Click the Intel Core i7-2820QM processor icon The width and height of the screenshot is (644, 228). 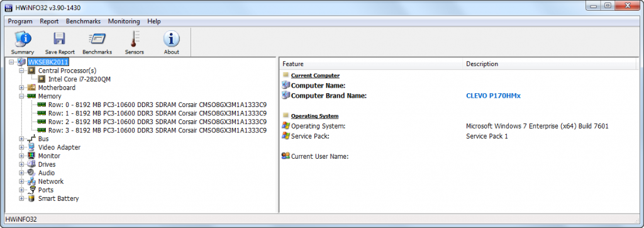(x=42, y=79)
